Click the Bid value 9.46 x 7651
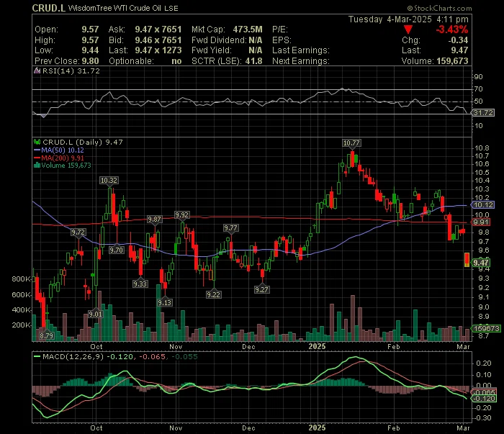The image size is (504, 434). [158, 40]
